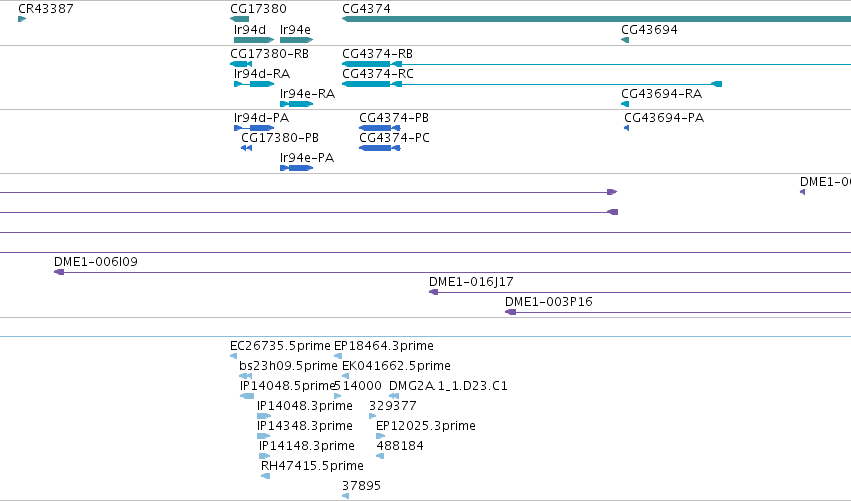Click the DME1-003P16 clone arrowhead
851x501 pixels.
pos(511,312)
